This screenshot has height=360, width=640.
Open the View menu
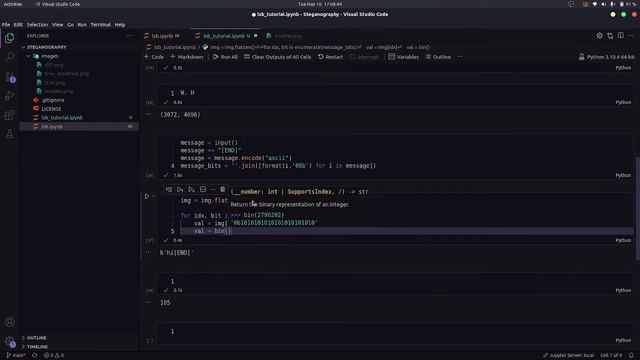[x=57, y=24]
